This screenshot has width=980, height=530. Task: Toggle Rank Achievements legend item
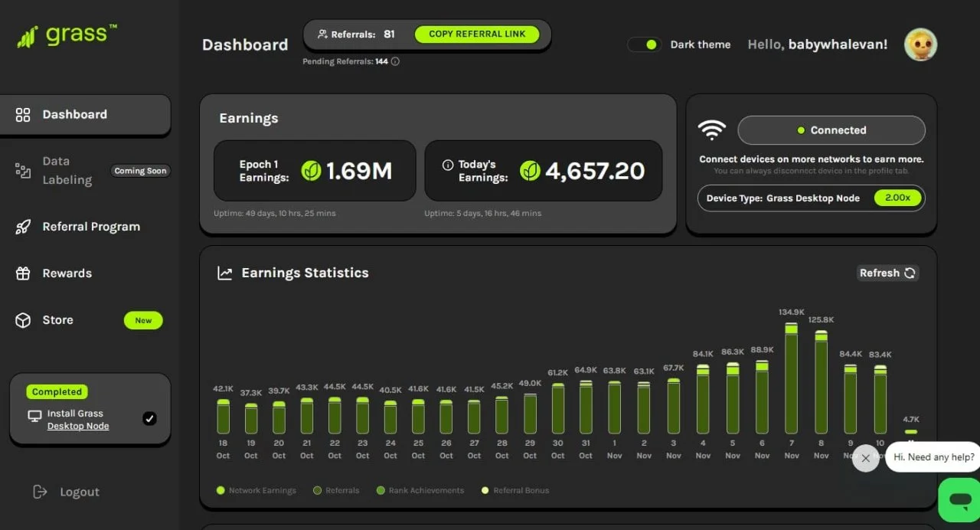(420, 490)
